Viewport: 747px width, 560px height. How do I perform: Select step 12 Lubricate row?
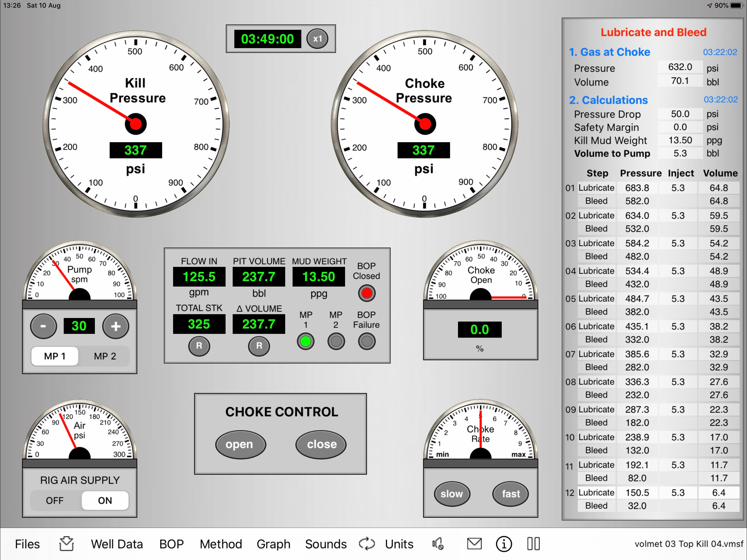pos(596,492)
